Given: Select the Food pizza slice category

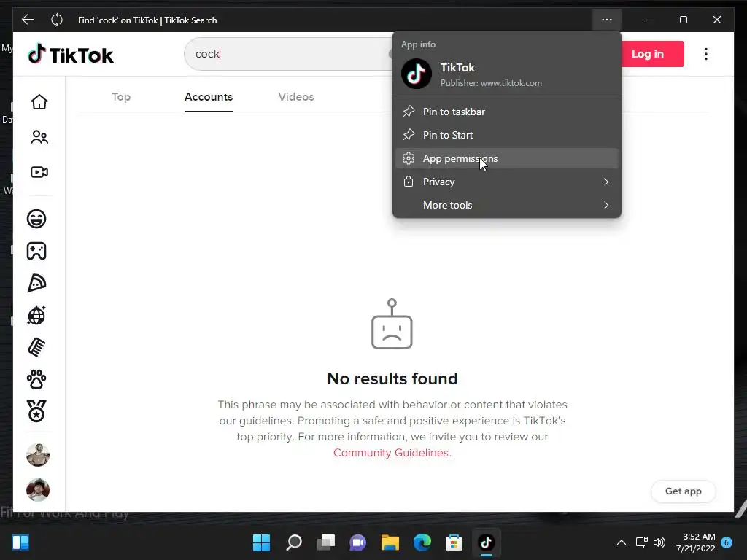Looking at the screenshot, I should [x=36, y=284].
